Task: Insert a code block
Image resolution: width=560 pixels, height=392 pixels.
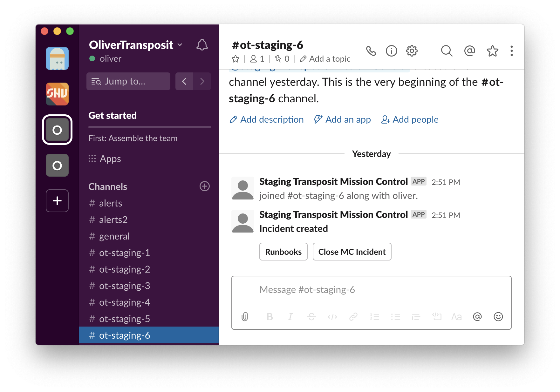Action: [x=437, y=317]
